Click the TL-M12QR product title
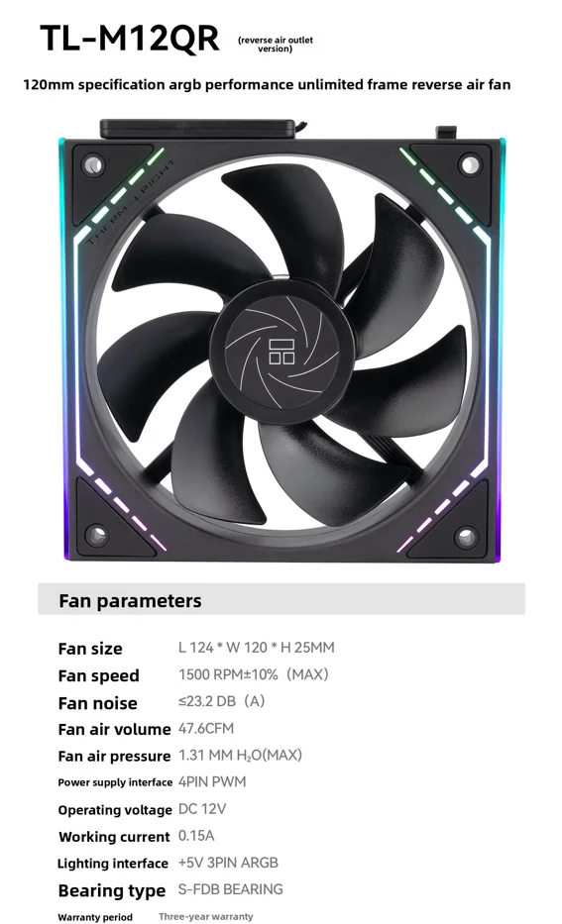The width and height of the screenshot is (562, 924). point(130,39)
